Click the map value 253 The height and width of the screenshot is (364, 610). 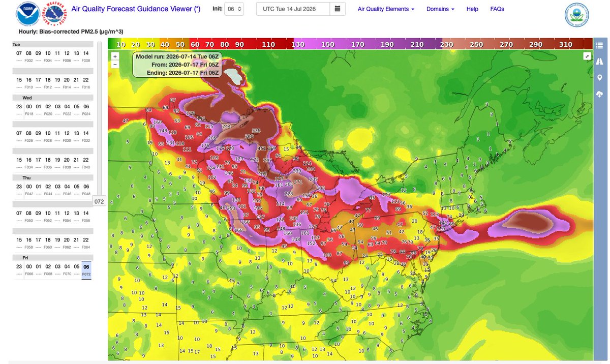(232, 208)
